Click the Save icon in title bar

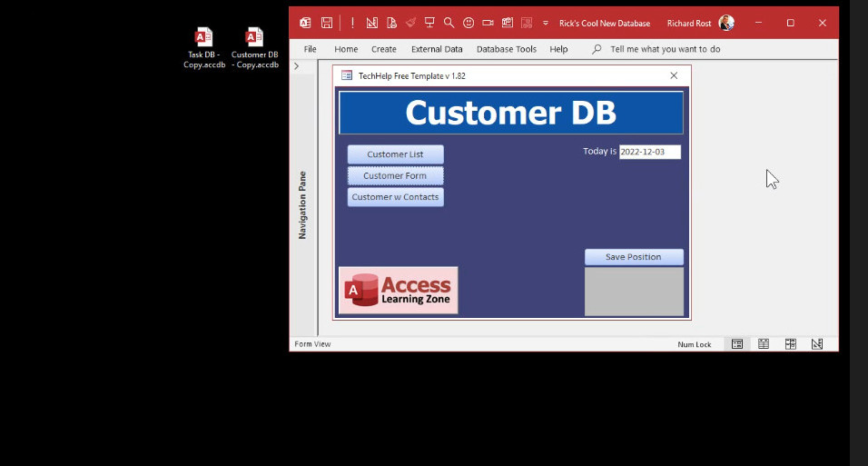326,23
